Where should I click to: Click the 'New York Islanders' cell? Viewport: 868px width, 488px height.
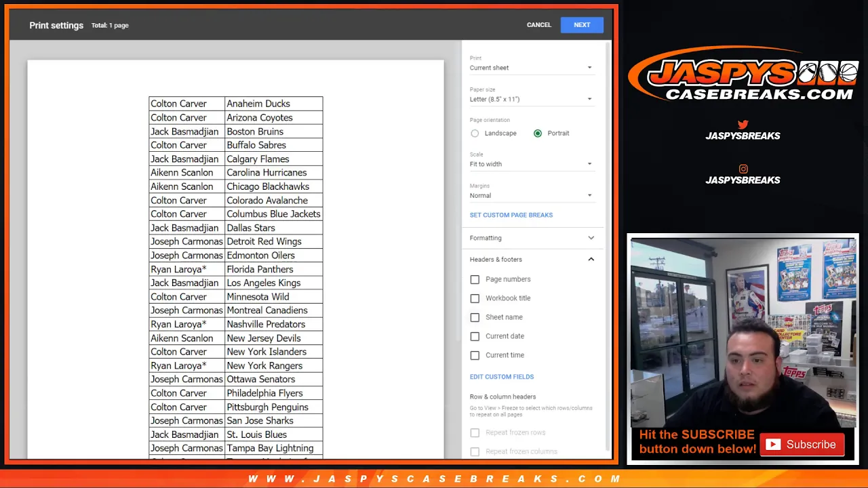274,352
